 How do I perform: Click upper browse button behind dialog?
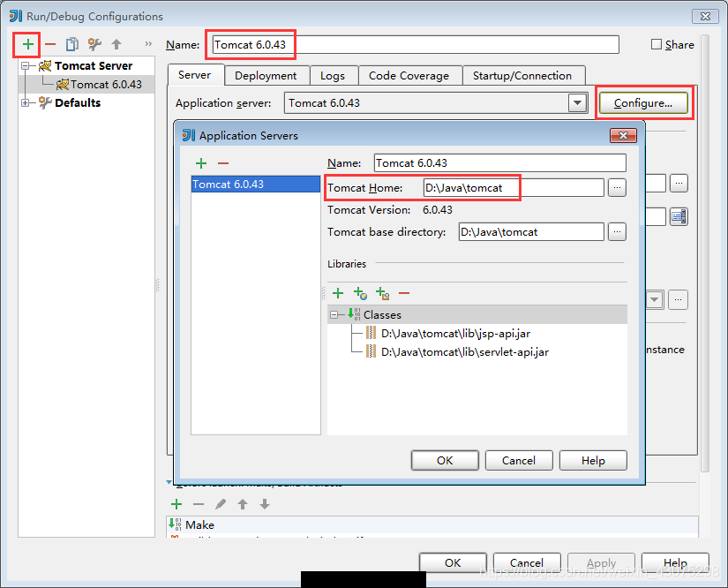point(679,183)
